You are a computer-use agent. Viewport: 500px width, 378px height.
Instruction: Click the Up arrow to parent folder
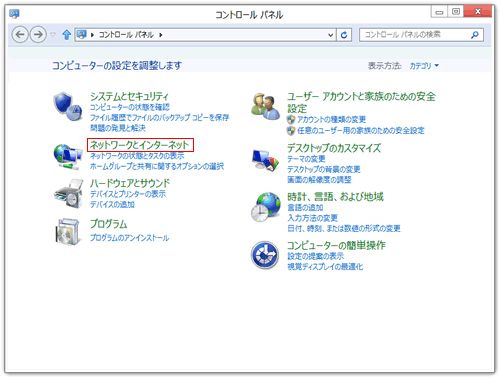click(x=67, y=35)
